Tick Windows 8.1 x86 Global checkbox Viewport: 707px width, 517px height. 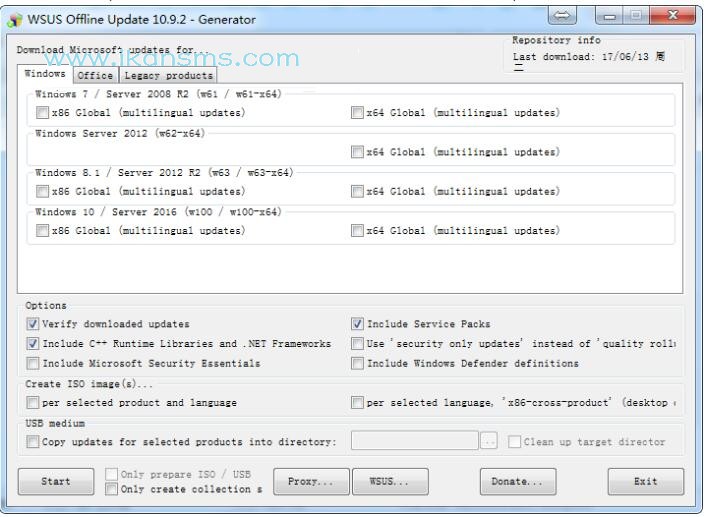42,192
